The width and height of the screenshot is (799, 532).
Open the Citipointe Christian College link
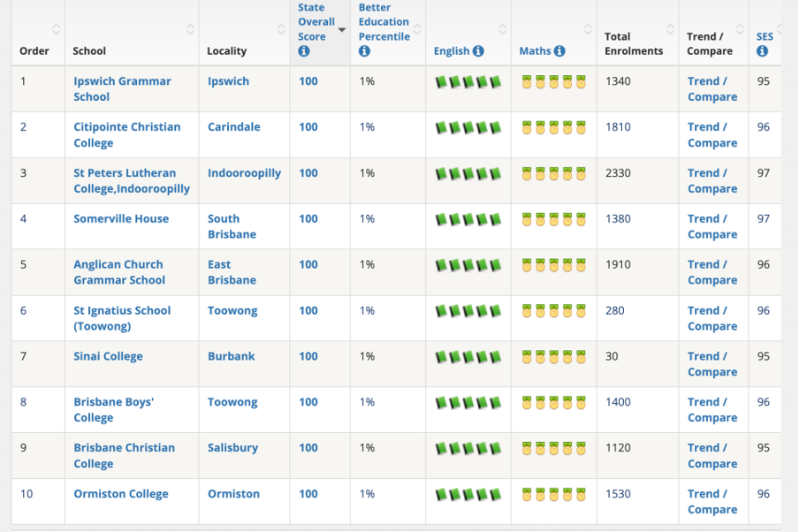coord(126,135)
